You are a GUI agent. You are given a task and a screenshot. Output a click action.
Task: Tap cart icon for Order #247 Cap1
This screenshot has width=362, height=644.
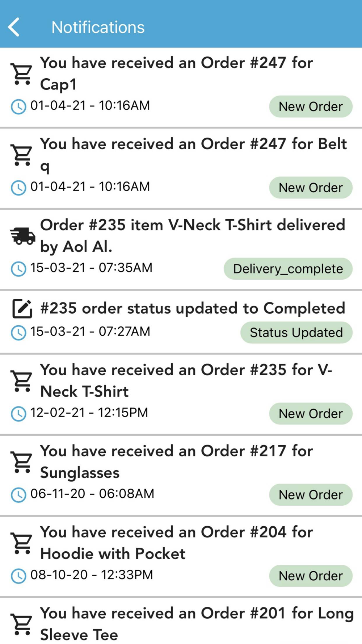(x=22, y=74)
